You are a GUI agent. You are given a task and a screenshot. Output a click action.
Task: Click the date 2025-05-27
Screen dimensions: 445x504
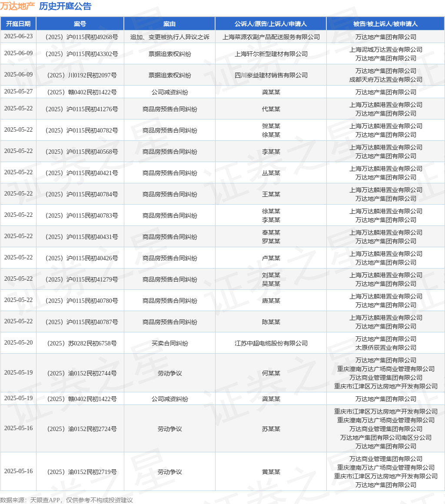coord(18,92)
